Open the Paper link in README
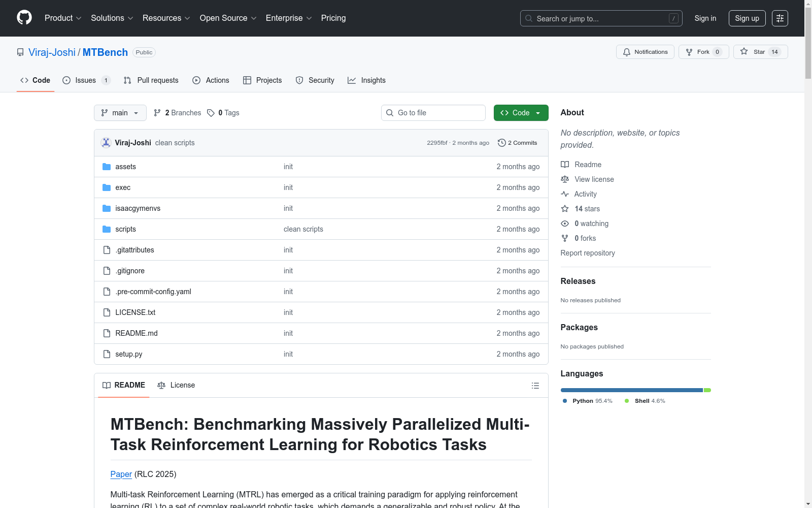The width and height of the screenshot is (812, 508). pyautogui.click(x=121, y=474)
